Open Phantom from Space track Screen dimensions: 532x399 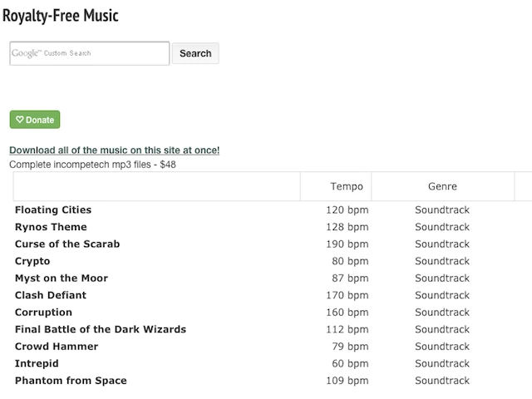coord(71,381)
